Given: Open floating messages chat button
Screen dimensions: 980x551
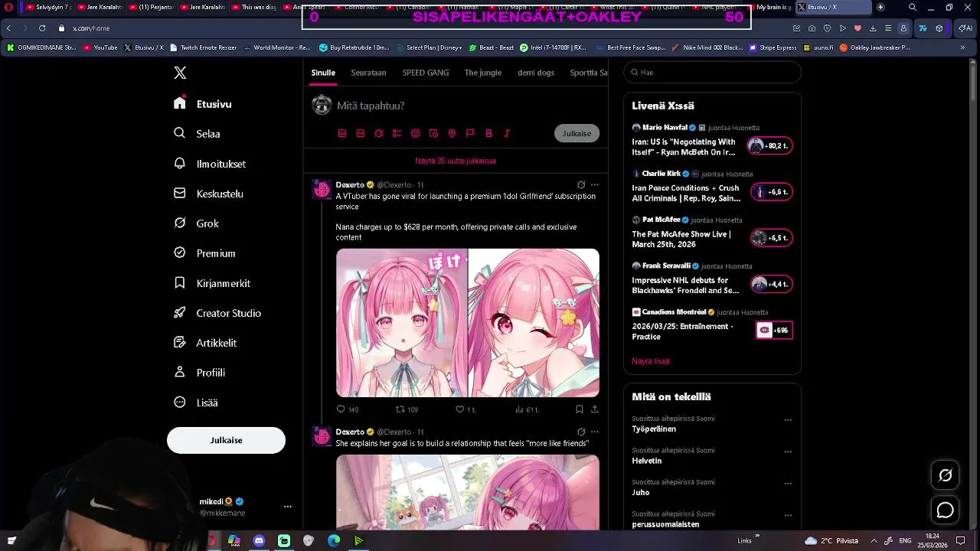Looking at the screenshot, I should (x=946, y=510).
